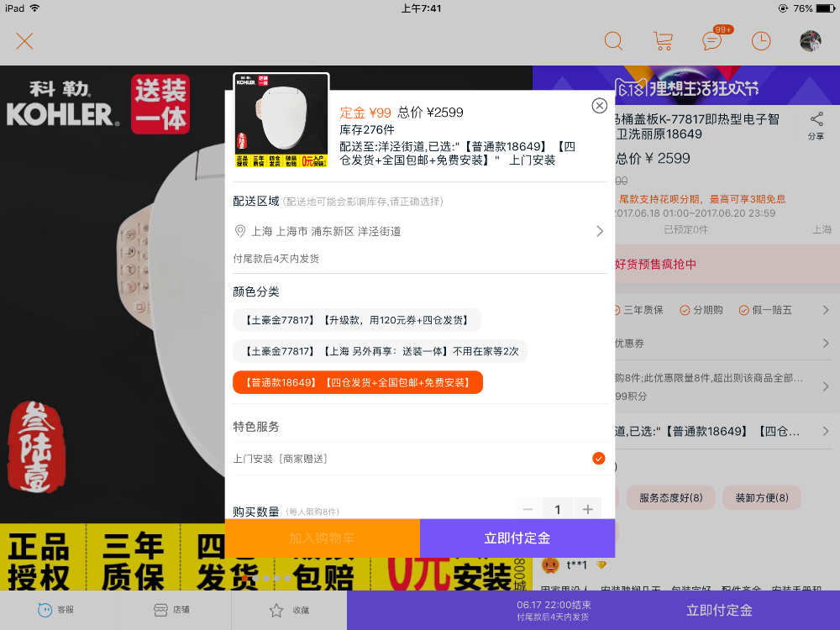Viewport: 840px width, 630px height.
Task: Tap the 服务态度好(8) review tag
Action: (670, 497)
